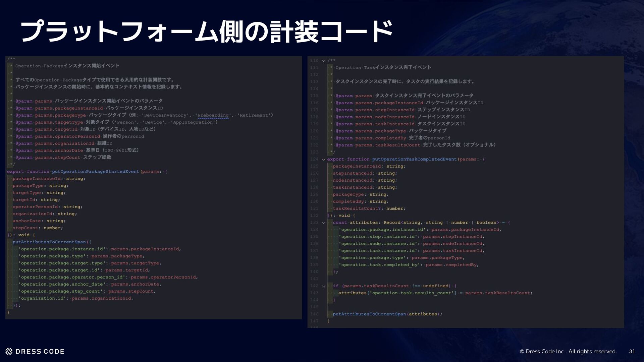
Task: Click the 'operation.task.results_count' attribute key
Action: pyautogui.click(x=413, y=293)
